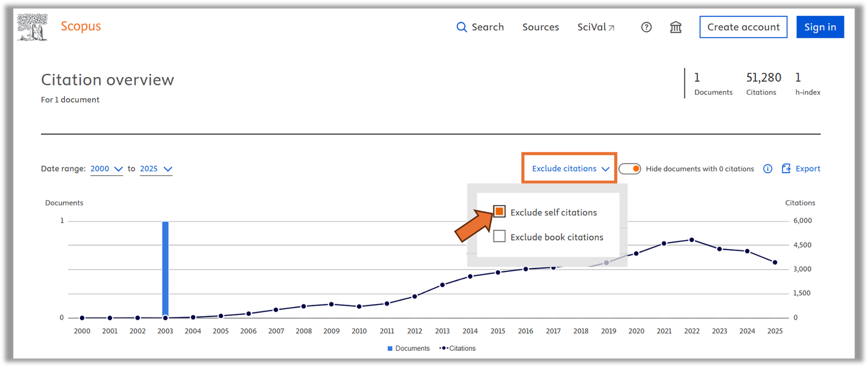This screenshot has height=367, width=868.
Task: Click the Search magnifier icon
Action: (461, 27)
